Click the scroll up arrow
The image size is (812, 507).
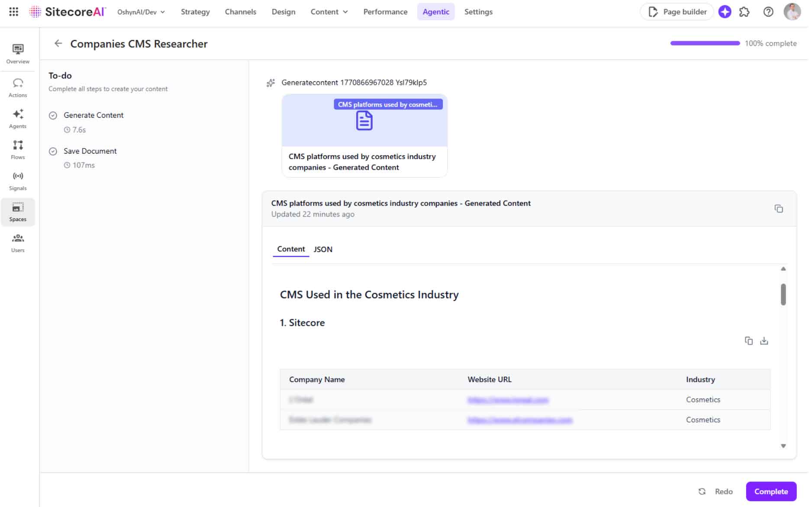[783, 269]
